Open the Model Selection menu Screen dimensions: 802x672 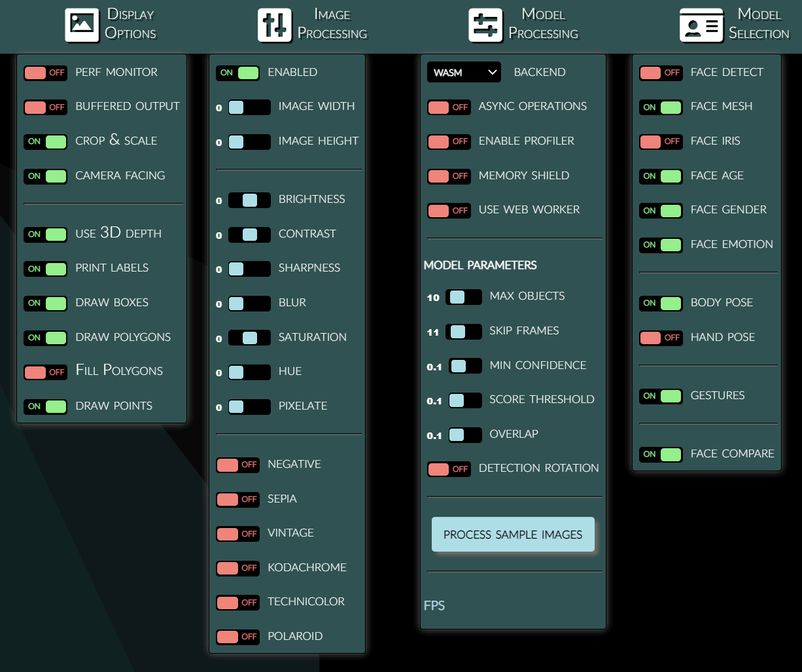[x=759, y=24]
